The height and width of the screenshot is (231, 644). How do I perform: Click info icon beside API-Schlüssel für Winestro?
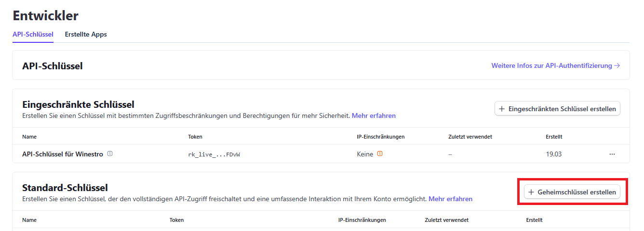click(110, 154)
